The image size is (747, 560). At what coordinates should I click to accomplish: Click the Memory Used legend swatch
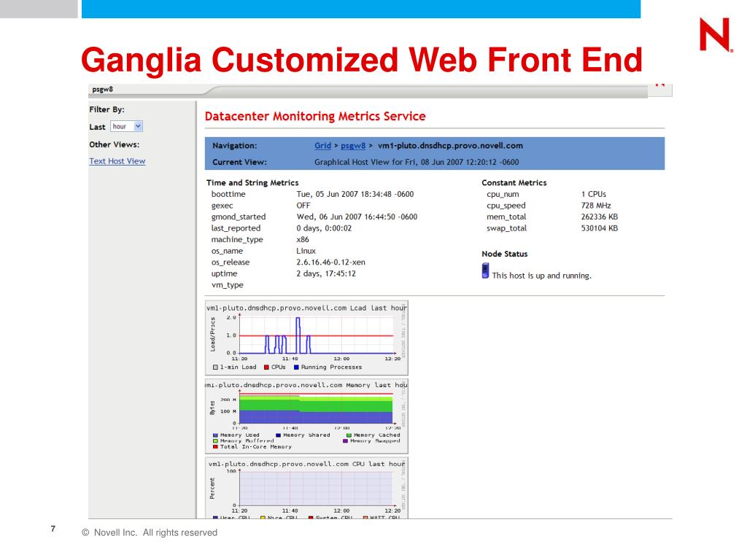click(215, 435)
